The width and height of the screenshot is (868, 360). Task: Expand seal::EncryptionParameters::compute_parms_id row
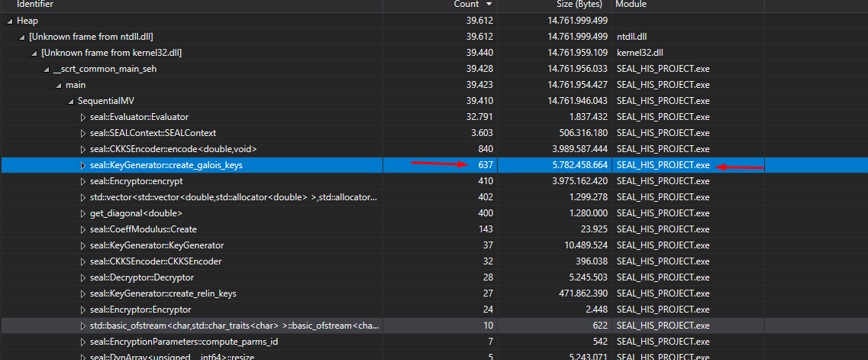[83, 342]
